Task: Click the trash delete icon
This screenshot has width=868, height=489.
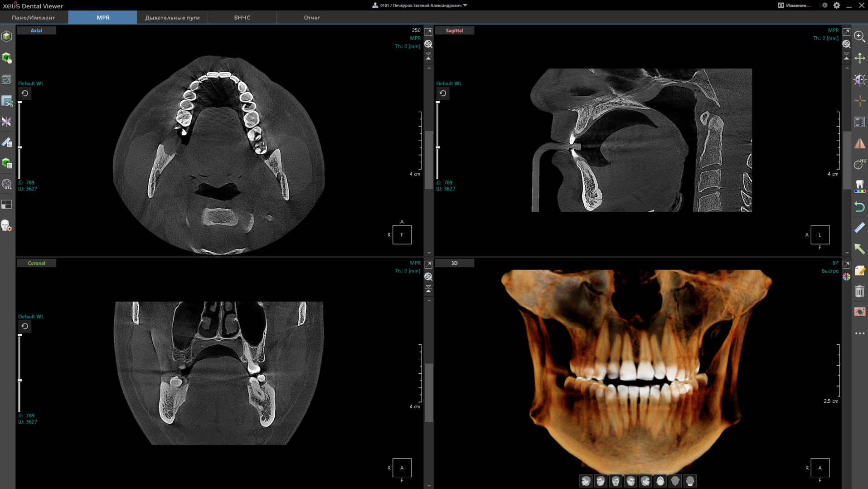Action: coord(859,291)
